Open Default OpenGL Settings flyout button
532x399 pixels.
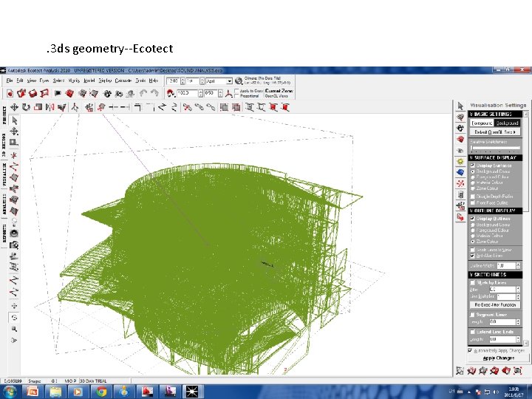(495, 132)
